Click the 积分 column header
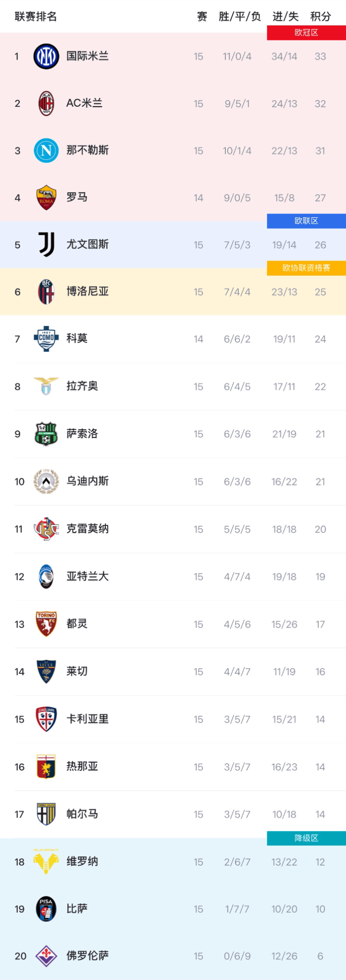 [x=321, y=17]
